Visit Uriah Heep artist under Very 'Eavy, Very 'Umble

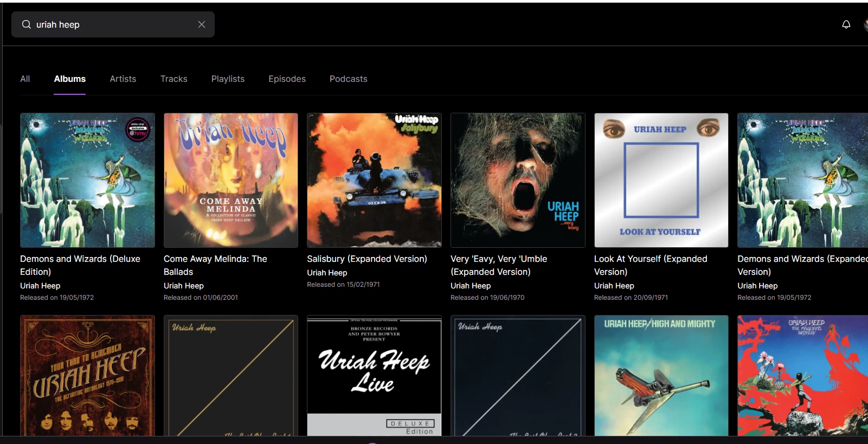pyautogui.click(x=471, y=286)
